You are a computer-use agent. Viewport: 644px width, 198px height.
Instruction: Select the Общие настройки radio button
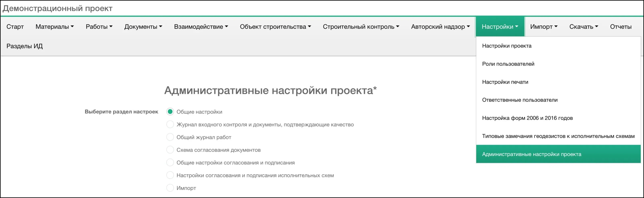(170, 112)
